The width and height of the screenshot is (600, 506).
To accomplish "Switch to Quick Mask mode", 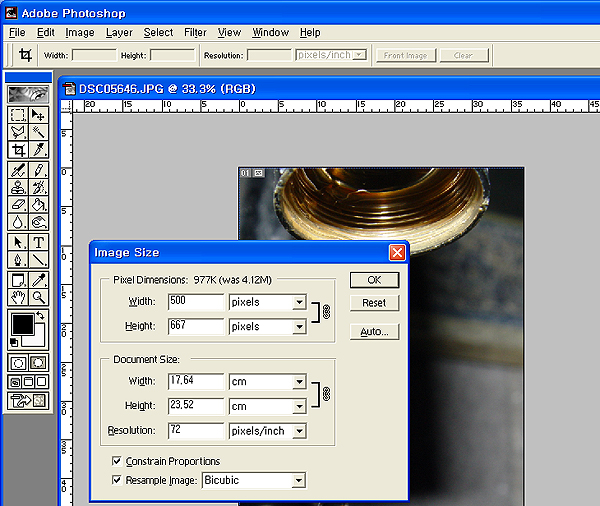I will click(38, 363).
